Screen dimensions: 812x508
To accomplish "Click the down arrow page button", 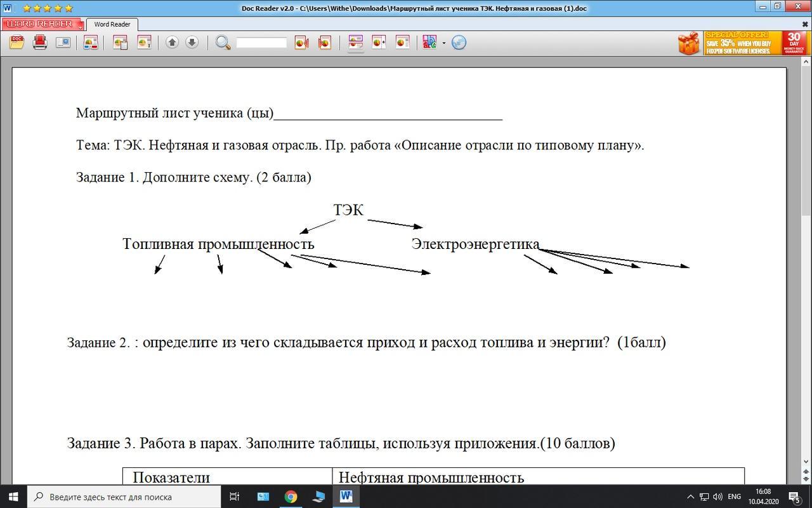I will point(192,43).
